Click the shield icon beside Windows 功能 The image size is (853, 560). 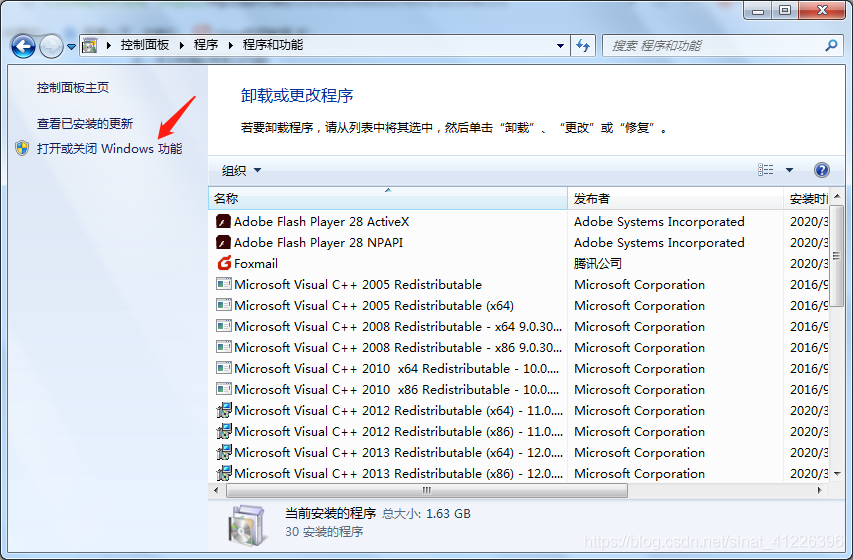click(22, 148)
